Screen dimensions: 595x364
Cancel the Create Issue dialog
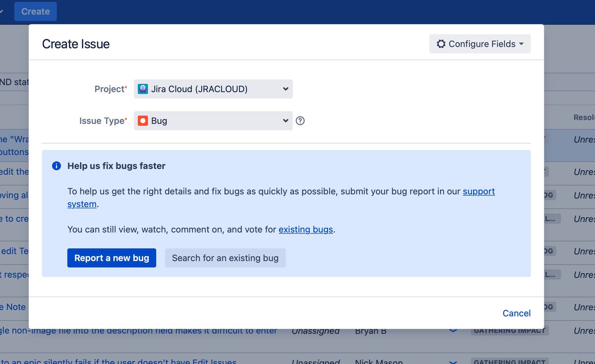click(x=517, y=313)
